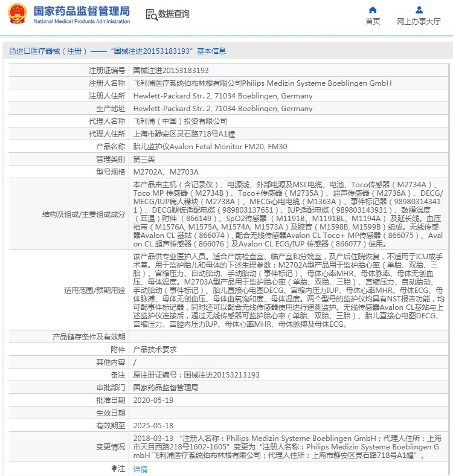Select the Philips Medizin Systeme registrant name
This screenshot has width=453, height=476.
tap(262, 83)
